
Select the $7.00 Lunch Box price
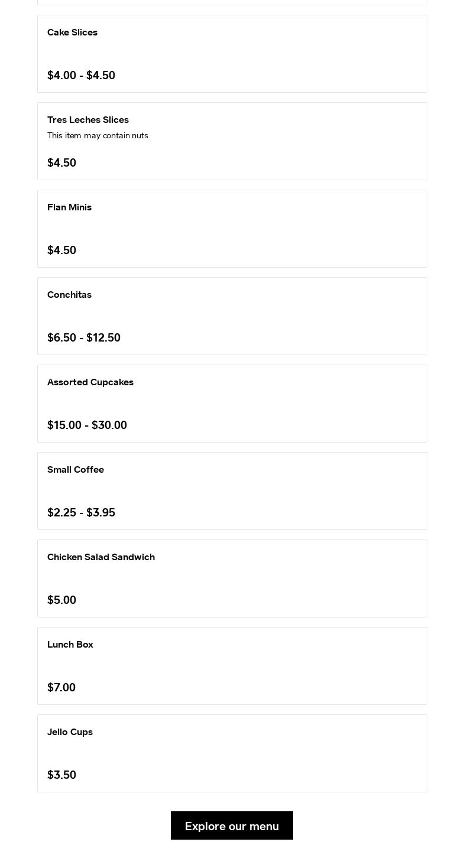point(61,687)
